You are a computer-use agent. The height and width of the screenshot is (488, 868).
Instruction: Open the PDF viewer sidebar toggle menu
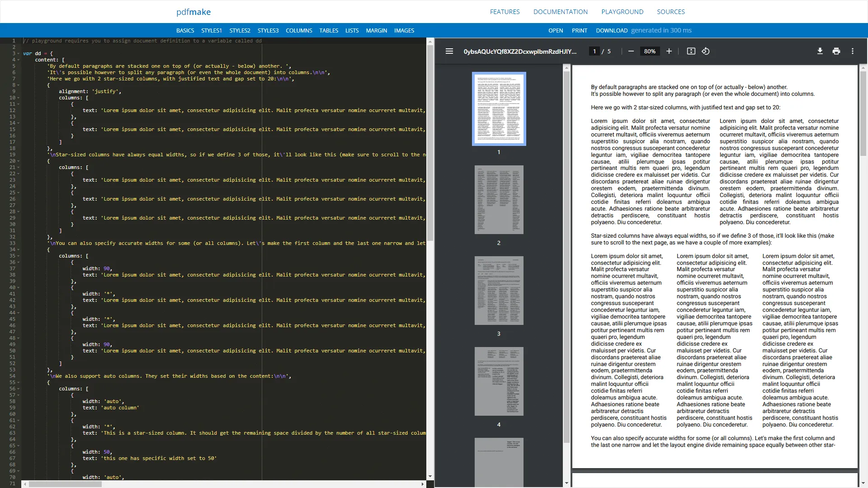[449, 51]
